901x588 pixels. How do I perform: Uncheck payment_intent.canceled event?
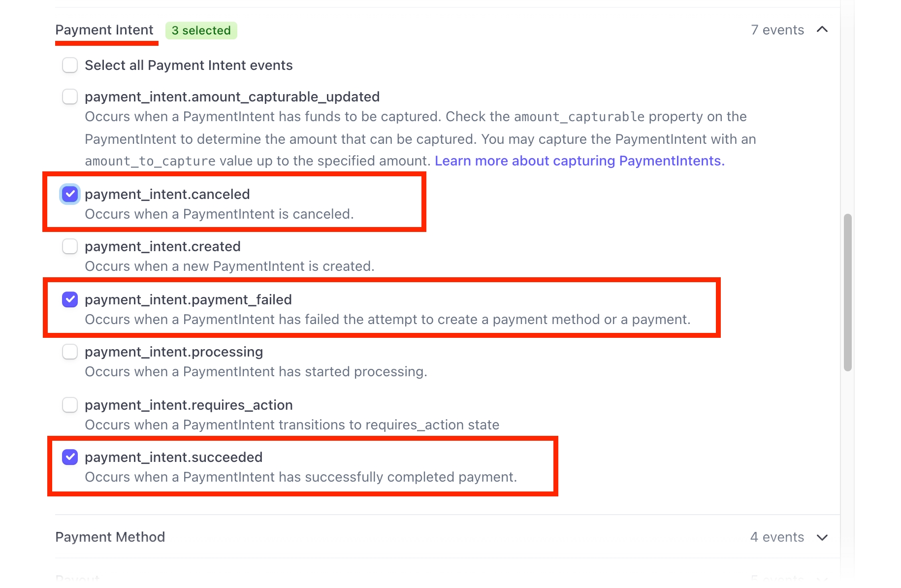(x=70, y=194)
